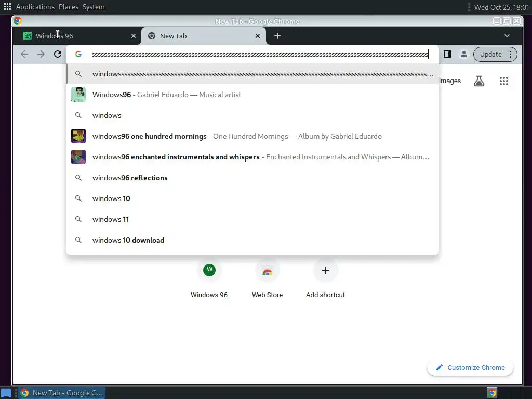Select the 'windows 10' suggestion
The width and height of the screenshot is (532, 399).
coord(252,198)
